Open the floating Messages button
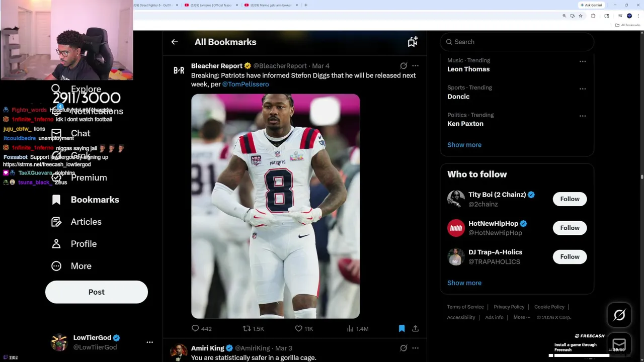This screenshot has height=362, width=644. 619,344
